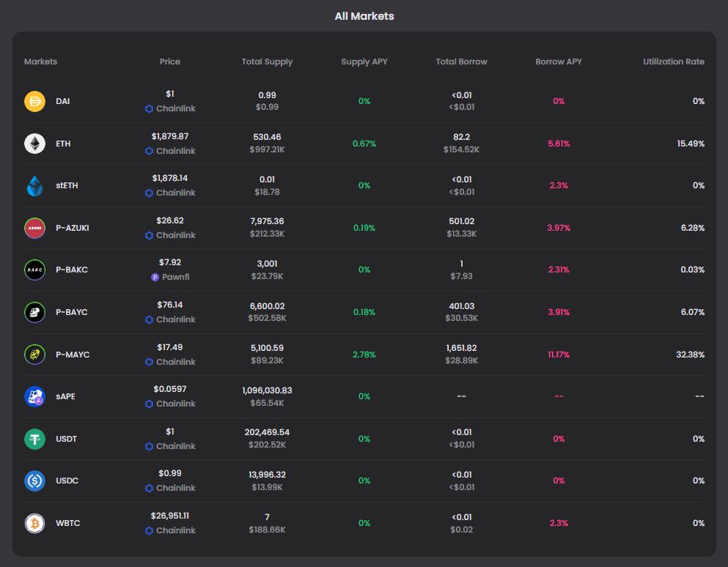Sort by Utilization Rate column header
The image size is (728, 567).
click(x=673, y=62)
